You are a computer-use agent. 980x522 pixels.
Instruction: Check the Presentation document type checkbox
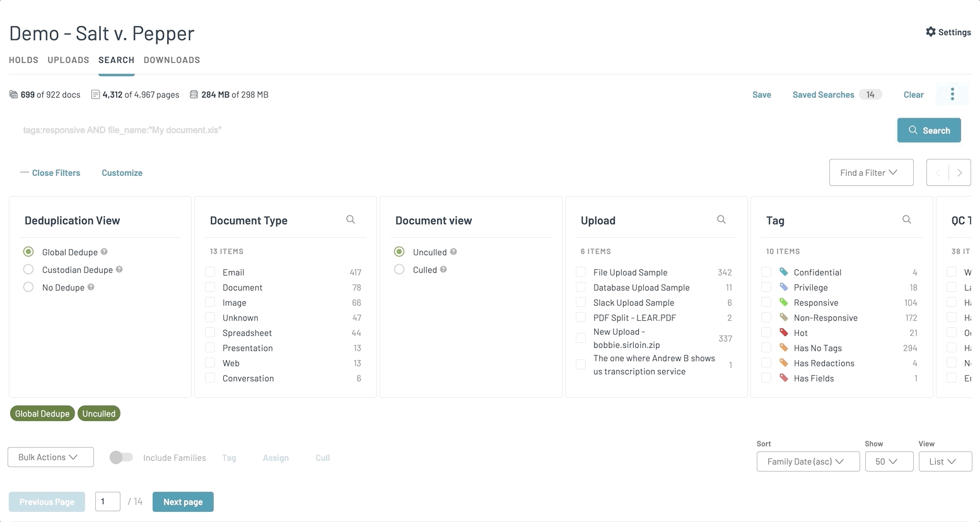(210, 347)
